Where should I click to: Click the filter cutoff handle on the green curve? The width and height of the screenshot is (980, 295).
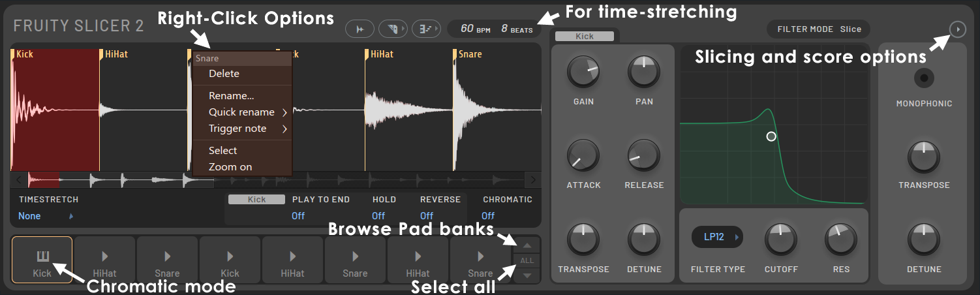(771, 136)
